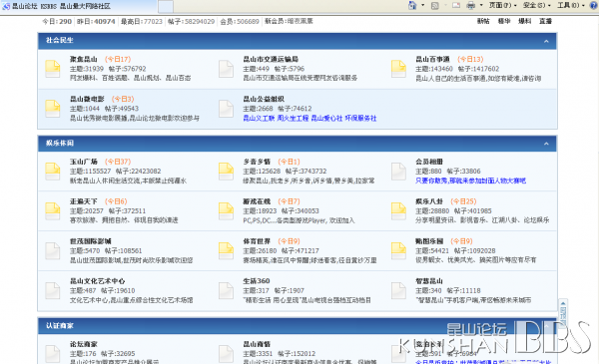Open the 安全(S) dropdown menu
Screen dimensions: 599x364
pos(536,5)
